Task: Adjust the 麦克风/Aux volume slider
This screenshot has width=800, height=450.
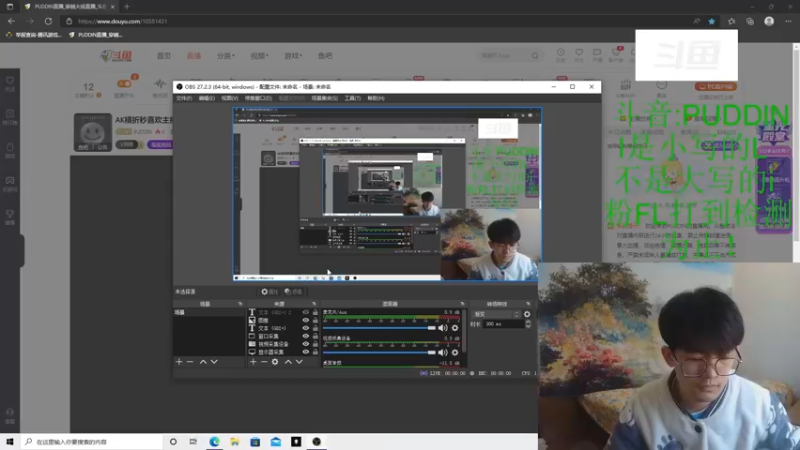Action: tap(379, 328)
